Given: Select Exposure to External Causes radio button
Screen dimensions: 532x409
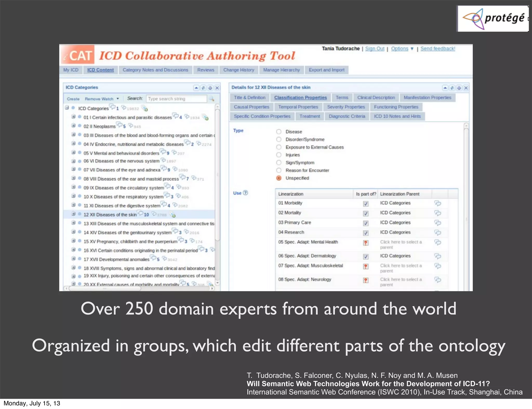Looking at the screenshot, I should click(x=279, y=147).
